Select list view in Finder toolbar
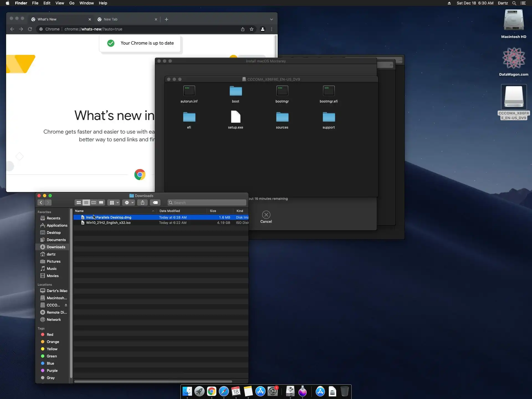Screen dimensions: 532x399 86,203
